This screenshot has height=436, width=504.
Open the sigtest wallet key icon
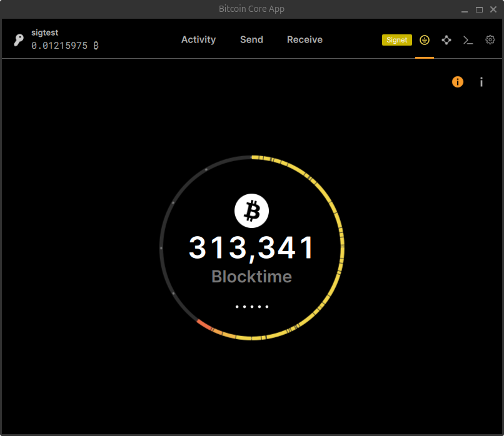pyautogui.click(x=19, y=40)
